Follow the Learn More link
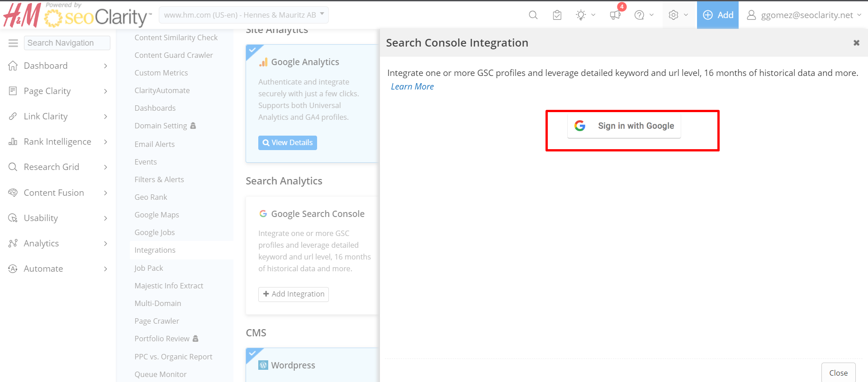 (x=412, y=86)
